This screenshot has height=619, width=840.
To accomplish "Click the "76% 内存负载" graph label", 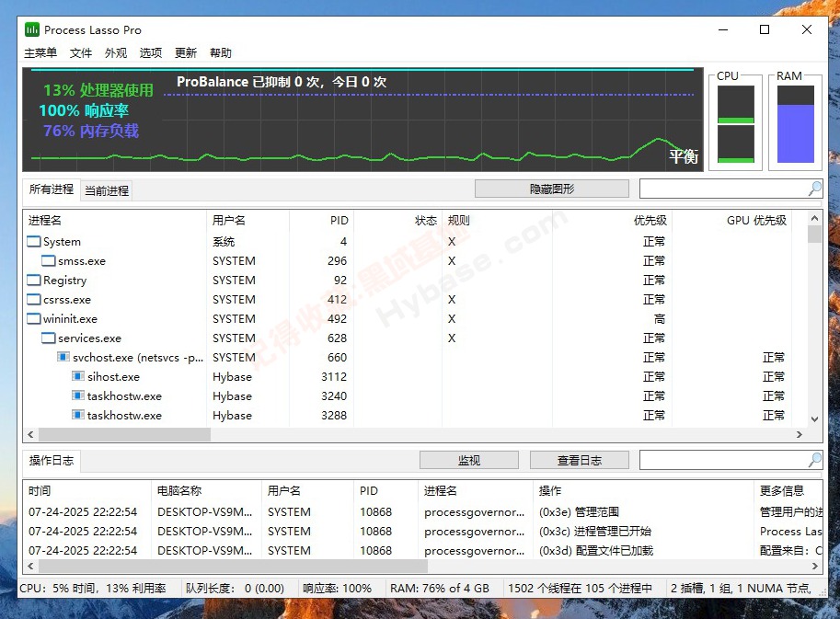I will (90, 131).
